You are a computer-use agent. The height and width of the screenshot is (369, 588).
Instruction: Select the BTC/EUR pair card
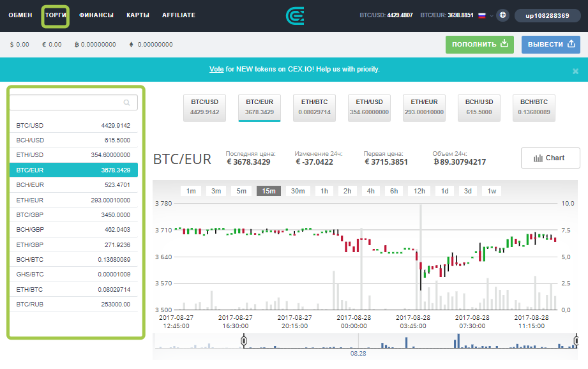[x=259, y=108]
